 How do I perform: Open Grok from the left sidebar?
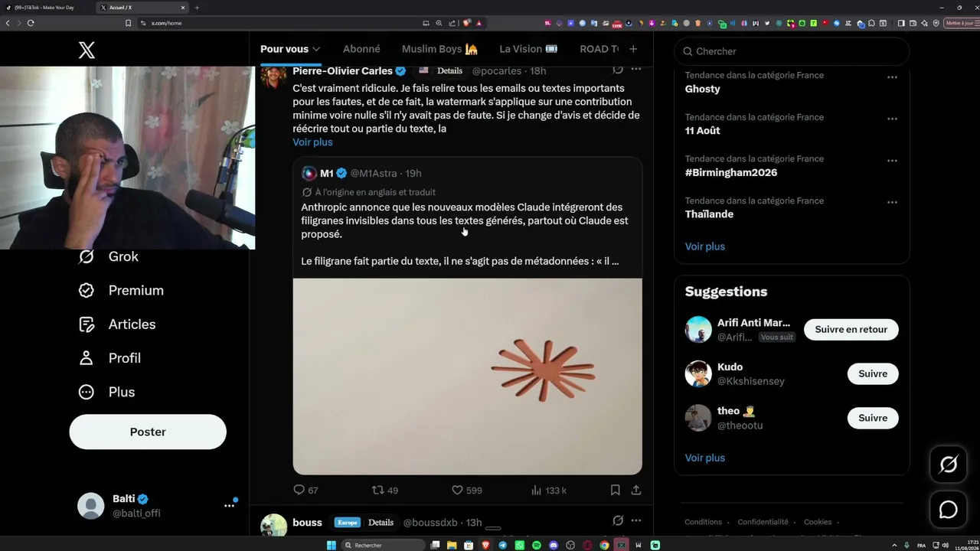click(109, 257)
